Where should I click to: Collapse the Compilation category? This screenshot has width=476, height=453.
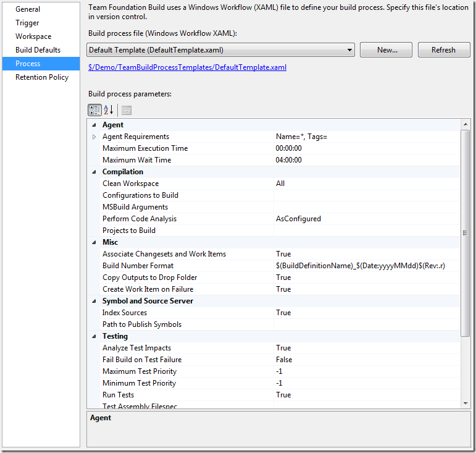click(94, 172)
